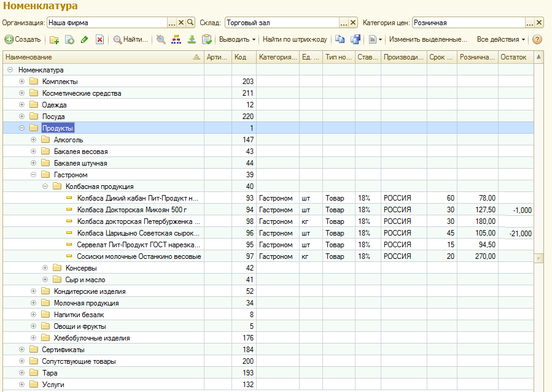Expand the Консервы folder
Screen dimensions: 552x392
click(x=45, y=268)
